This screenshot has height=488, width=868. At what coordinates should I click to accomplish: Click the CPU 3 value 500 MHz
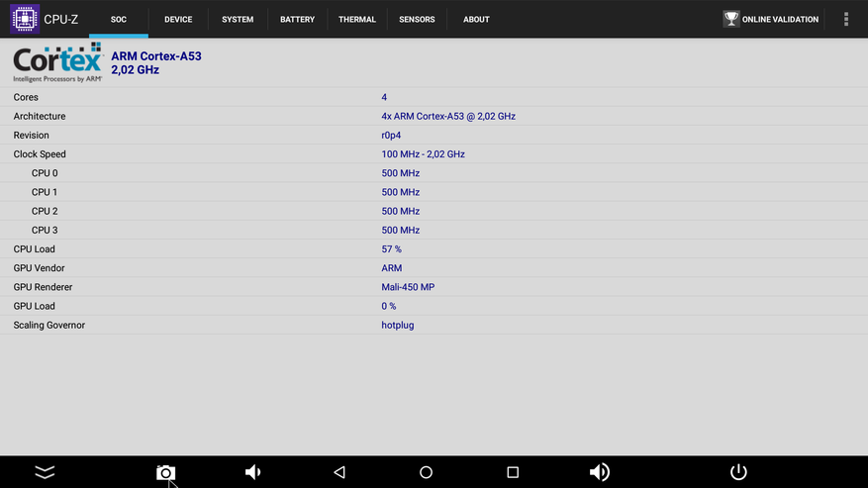400,230
